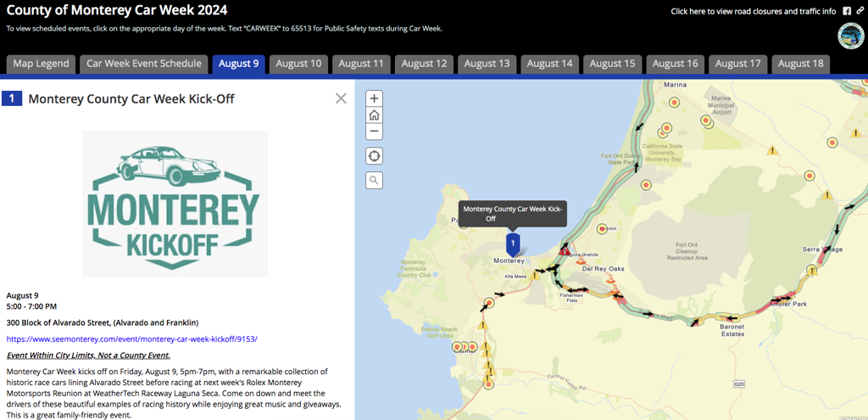The image size is (868, 420).
Task: Open the Map Legend tab
Action: pos(41,64)
